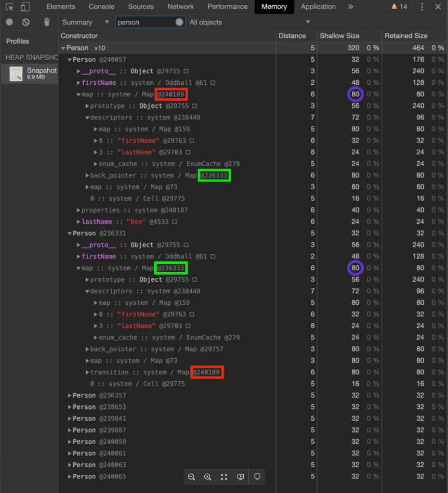The image size is (448, 493).
Task: Expand the Person @236357 row
Action: (x=70, y=396)
